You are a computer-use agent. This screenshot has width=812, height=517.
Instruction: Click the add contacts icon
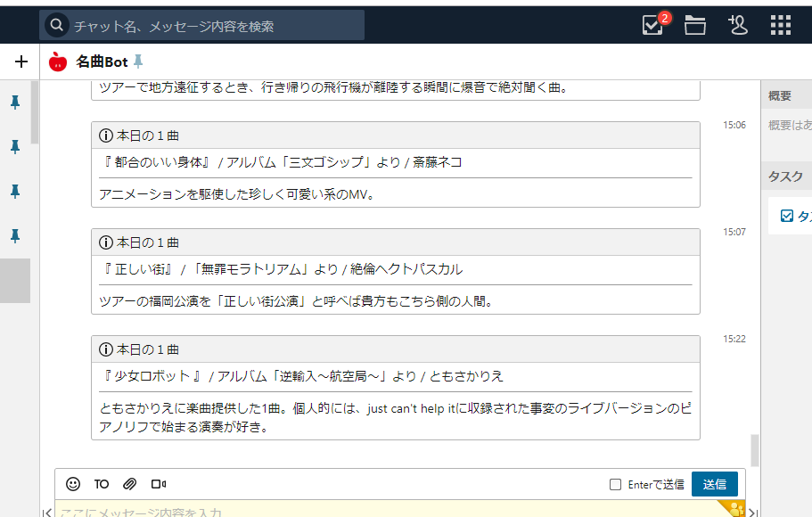[738, 25]
